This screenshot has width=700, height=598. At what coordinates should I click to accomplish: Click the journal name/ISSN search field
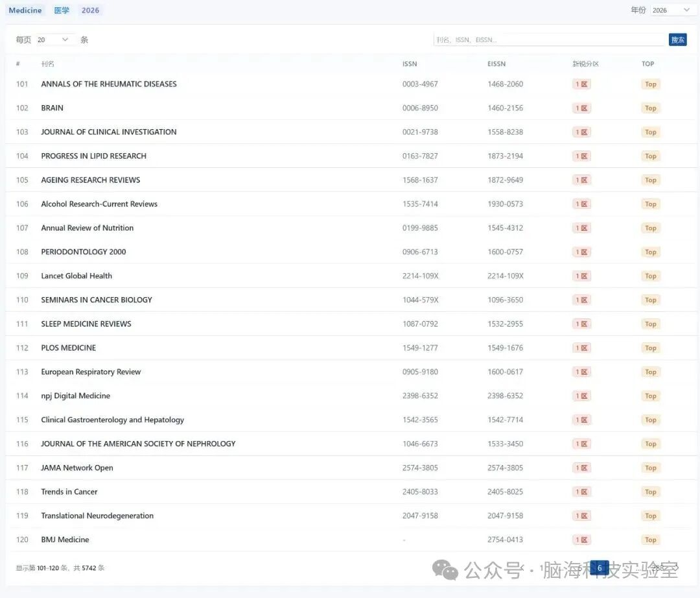click(549, 40)
